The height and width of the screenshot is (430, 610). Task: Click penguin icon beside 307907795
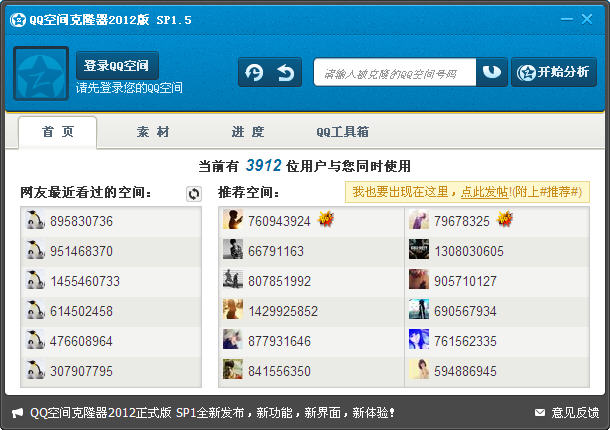pyautogui.click(x=35, y=370)
